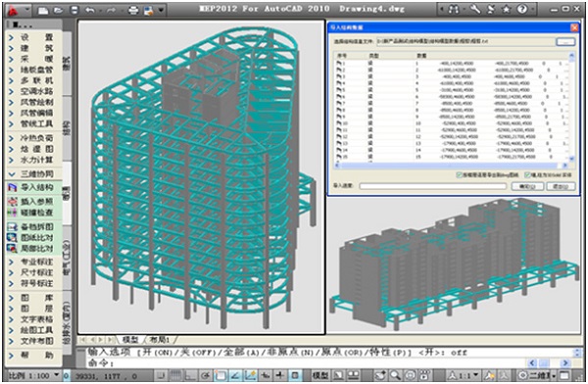Viewport: 588px width, 384px height.
Task: Click the 碰撞检查 collision check icon
Action: (x=13, y=213)
